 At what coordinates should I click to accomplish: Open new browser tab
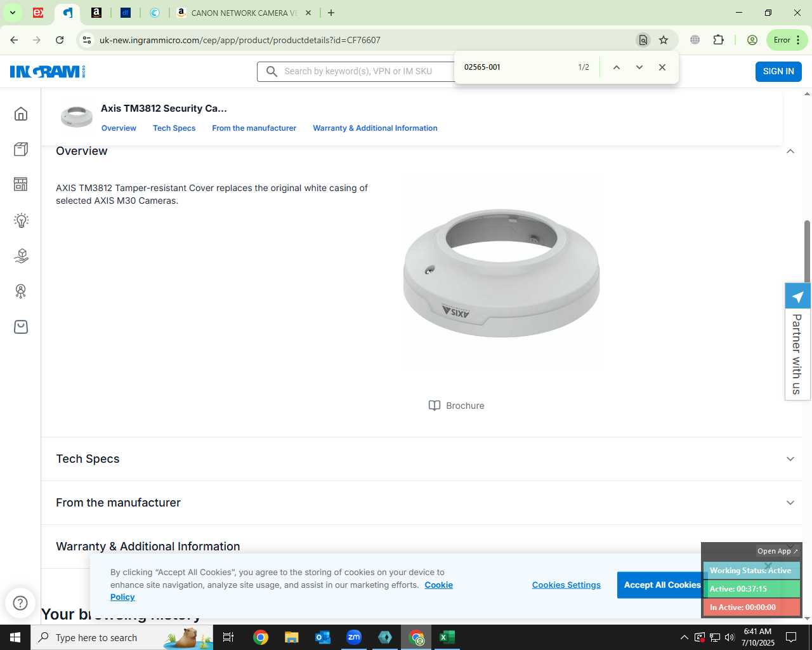[x=331, y=13]
